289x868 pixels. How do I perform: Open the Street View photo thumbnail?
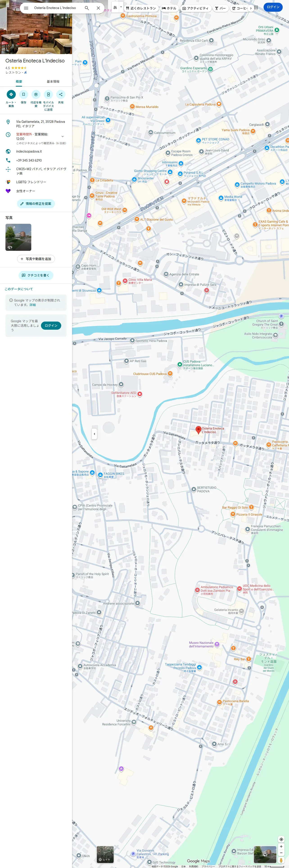tap(18, 237)
